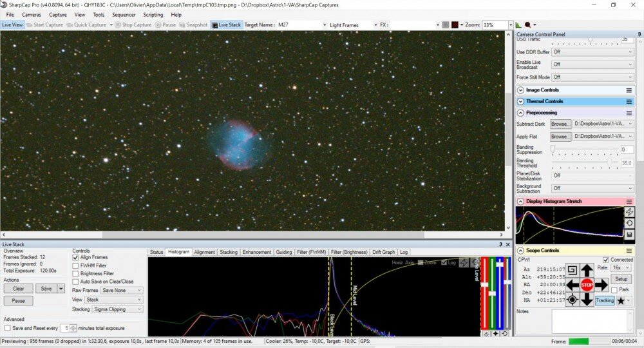Open the Scripting menu

[153, 15]
